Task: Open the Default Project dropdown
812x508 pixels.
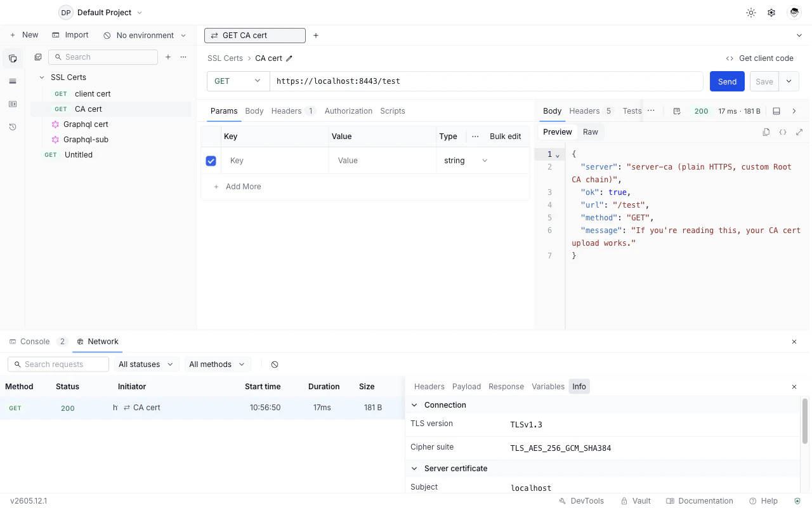Action: pyautogui.click(x=101, y=13)
